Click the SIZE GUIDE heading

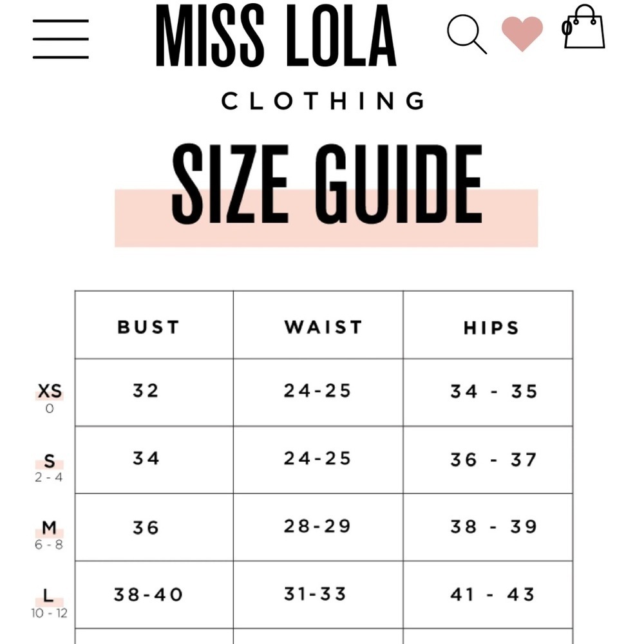(327, 184)
